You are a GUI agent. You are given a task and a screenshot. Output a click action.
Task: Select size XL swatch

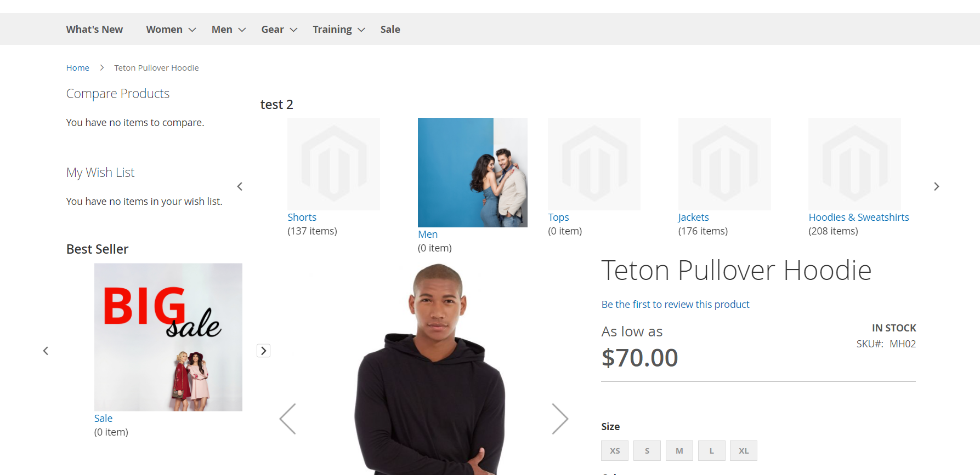[744, 451]
